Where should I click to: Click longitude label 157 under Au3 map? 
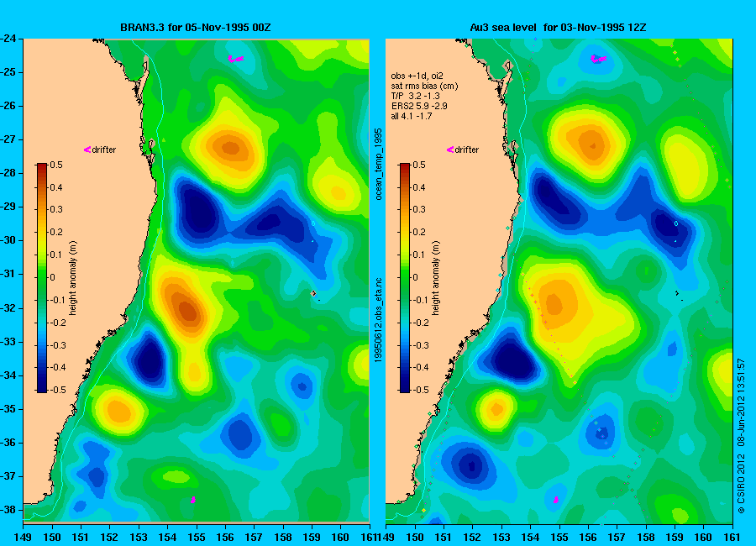tap(617, 538)
